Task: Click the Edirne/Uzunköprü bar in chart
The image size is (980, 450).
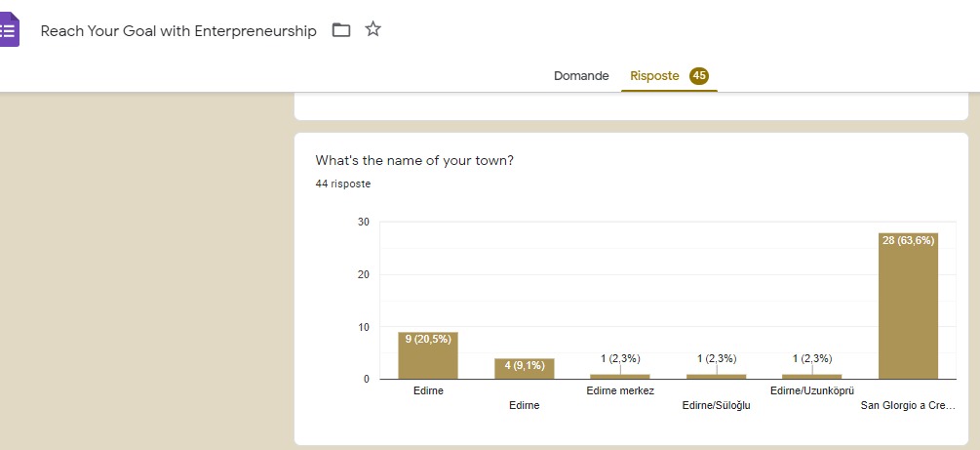Action: click(x=812, y=376)
